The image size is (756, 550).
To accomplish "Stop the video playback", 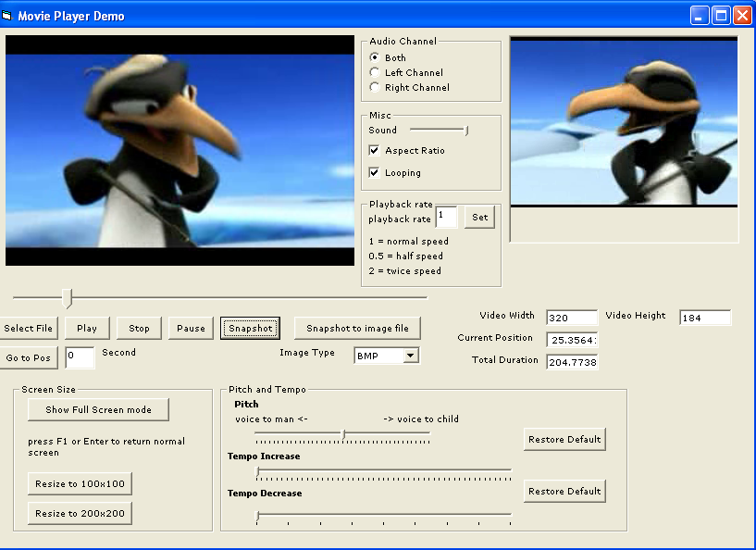I will 139,328.
